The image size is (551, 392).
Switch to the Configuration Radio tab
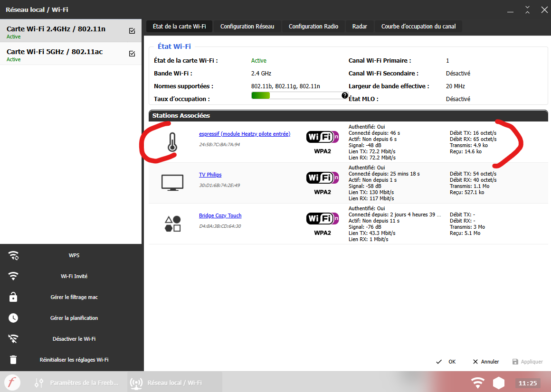(313, 27)
